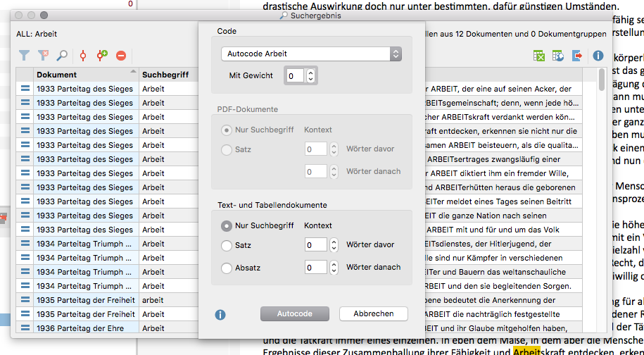644x355 pixels.
Task: Click the remove-filter funnel icon with the X
Action: pyautogui.click(x=44, y=55)
